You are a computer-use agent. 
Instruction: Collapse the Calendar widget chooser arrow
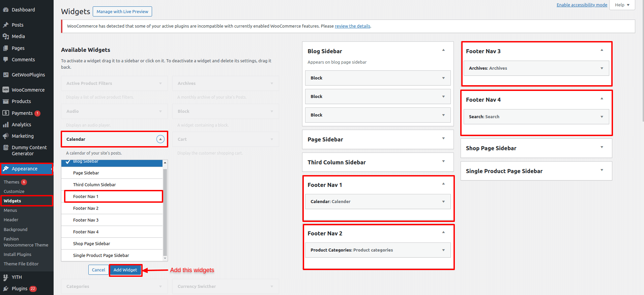click(x=160, y=139)
